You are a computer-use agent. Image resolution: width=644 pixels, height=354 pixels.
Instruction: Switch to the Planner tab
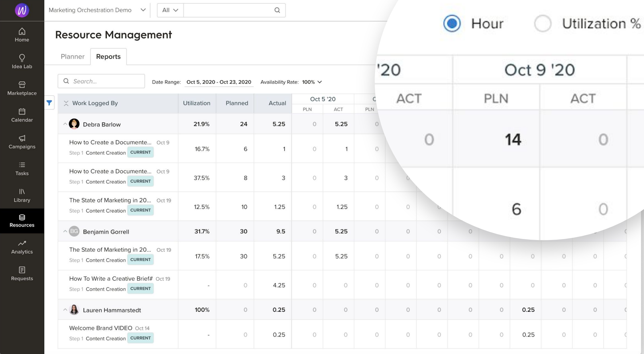[72, 56]
